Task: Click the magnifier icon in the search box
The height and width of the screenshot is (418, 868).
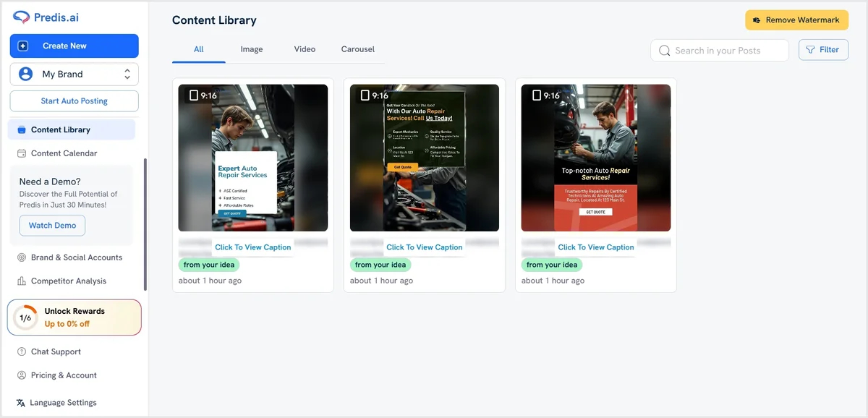Action: (665, 51)
